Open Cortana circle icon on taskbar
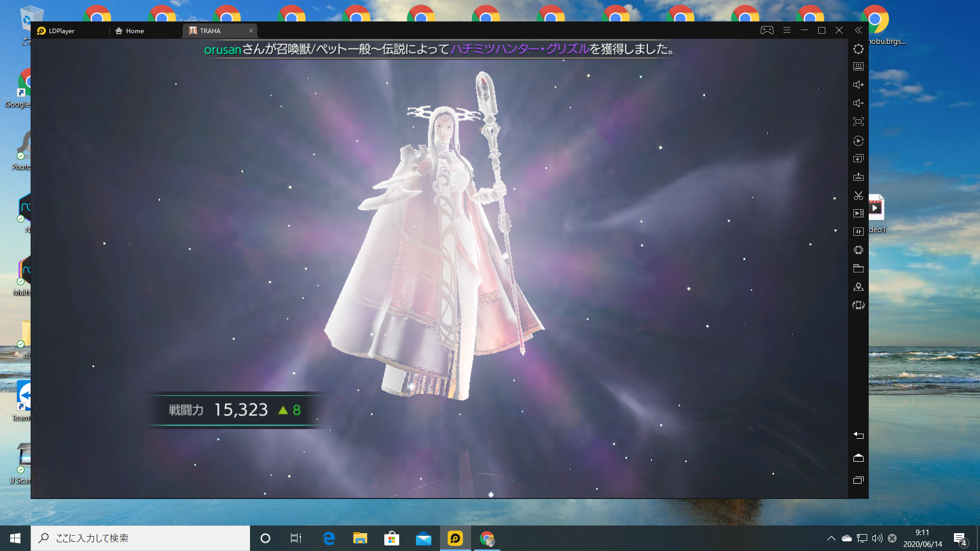The width and height of the screenshot is (980, 551). (265, 538)
